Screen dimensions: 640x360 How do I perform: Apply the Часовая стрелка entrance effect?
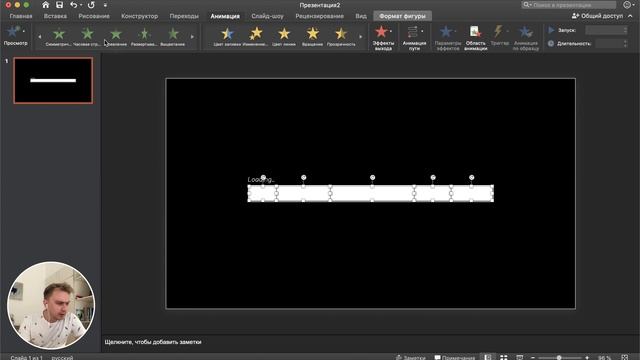click(87, 36)
